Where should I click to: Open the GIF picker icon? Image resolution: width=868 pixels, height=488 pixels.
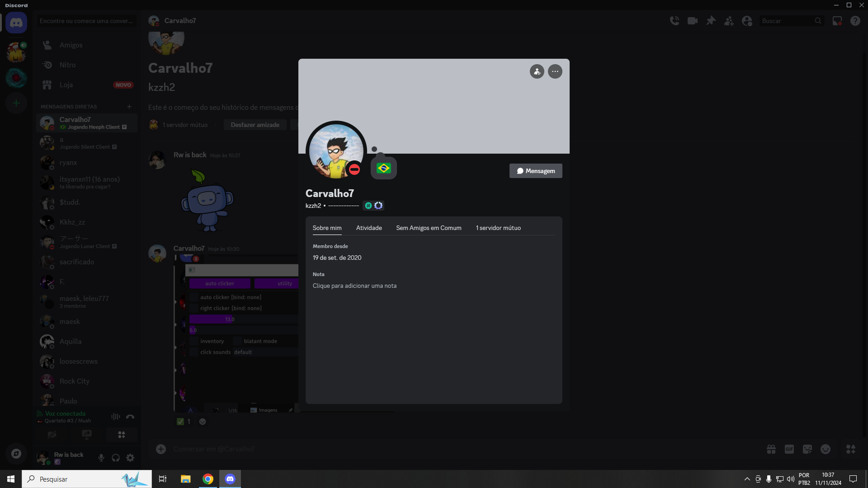pyautogui.click(x=789, y=449)
